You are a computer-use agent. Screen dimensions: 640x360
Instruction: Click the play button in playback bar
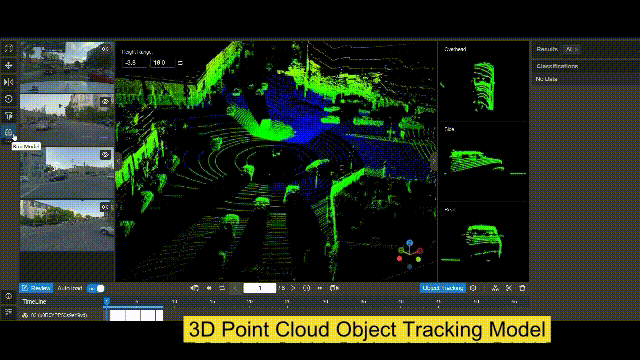pos(307,288)
